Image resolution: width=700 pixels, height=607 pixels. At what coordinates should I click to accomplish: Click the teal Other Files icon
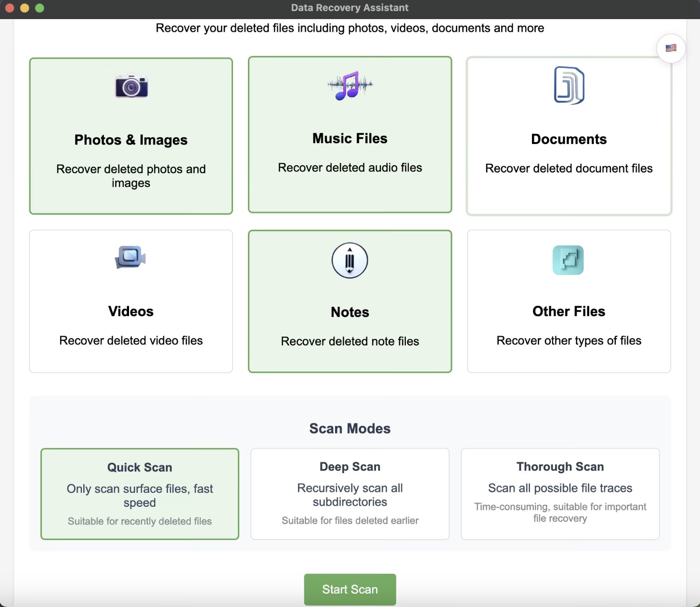click(569, 260)
